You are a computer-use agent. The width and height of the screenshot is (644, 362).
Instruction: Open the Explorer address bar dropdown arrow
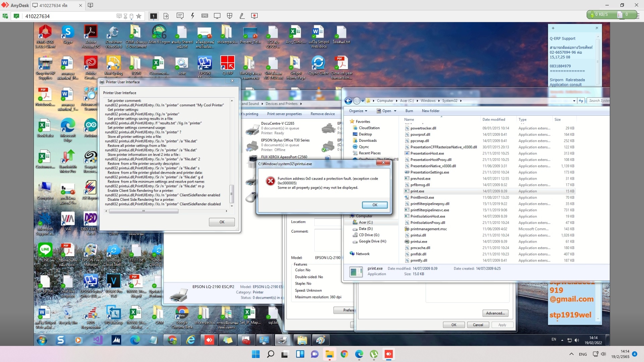(574, 101)
